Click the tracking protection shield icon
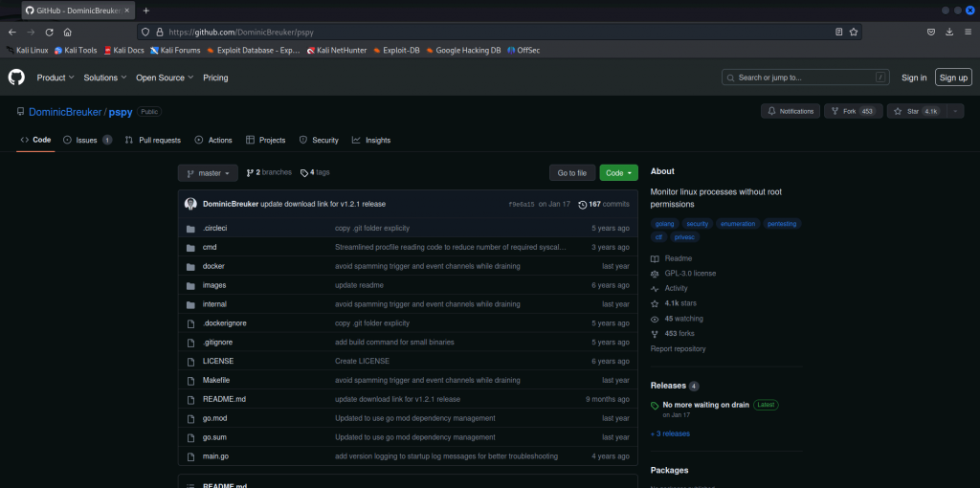Viewport: 980px width, 488px height. (145, 32)
